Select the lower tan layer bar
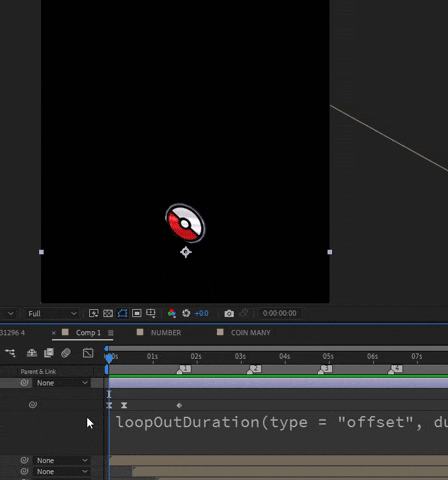448x480 pixels. pos(290,472)
